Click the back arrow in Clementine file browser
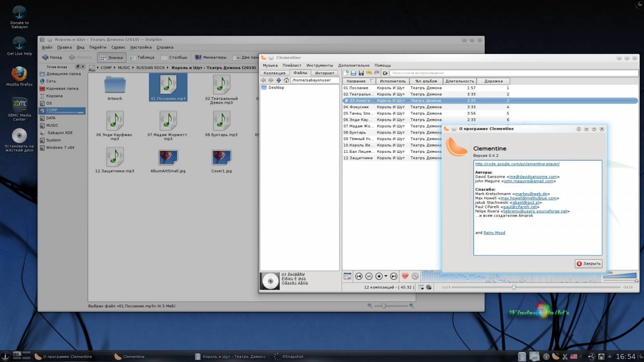644x362 pixels. (263, 80)
